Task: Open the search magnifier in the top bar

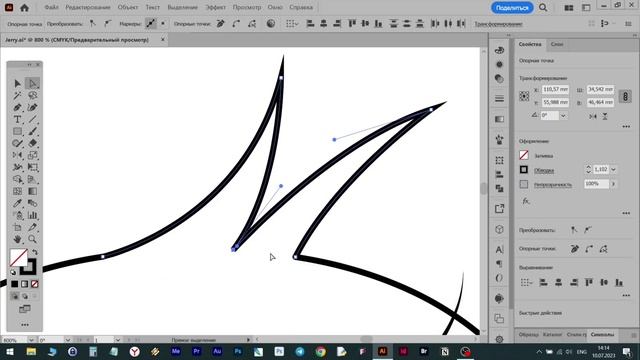Action: pos(543,7)
